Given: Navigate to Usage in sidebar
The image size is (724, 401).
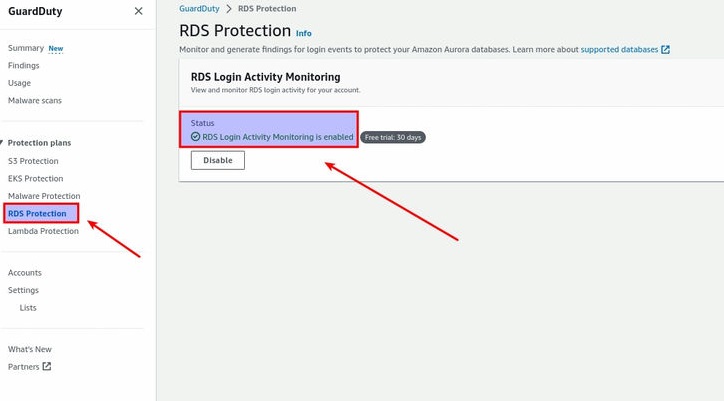Looking at the screenshot, I should [19, 83].
